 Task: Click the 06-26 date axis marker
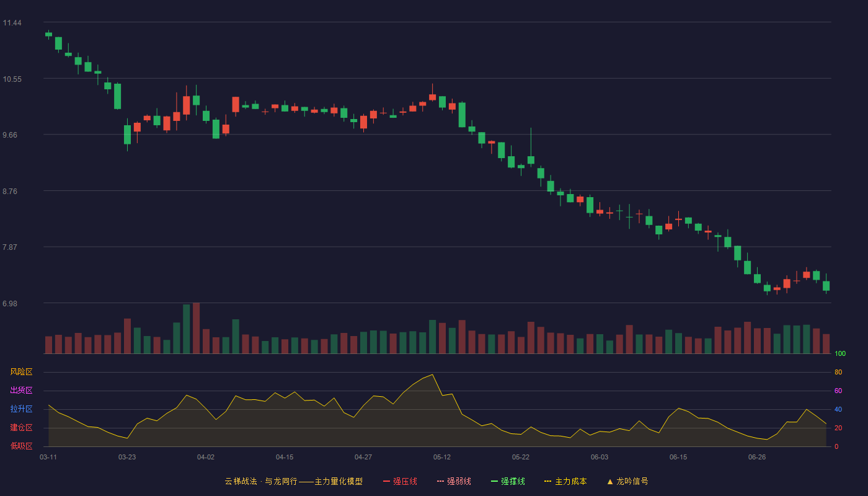click(x=757, y=457)
